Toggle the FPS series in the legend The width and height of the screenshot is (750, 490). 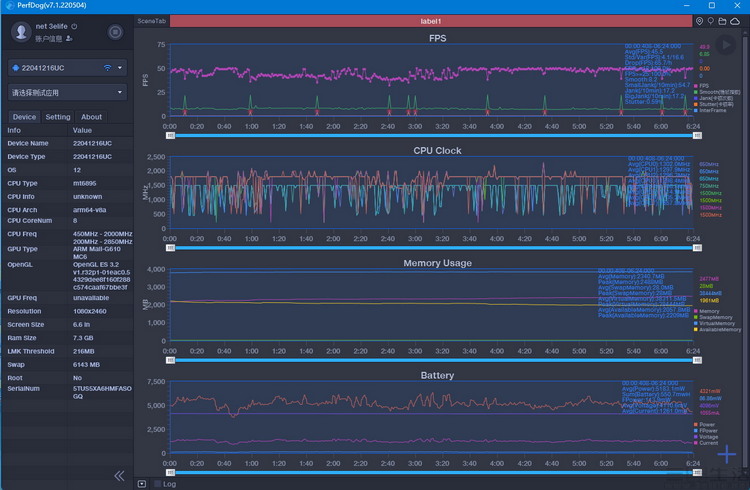pyautogui.click(x=701, y=86)
